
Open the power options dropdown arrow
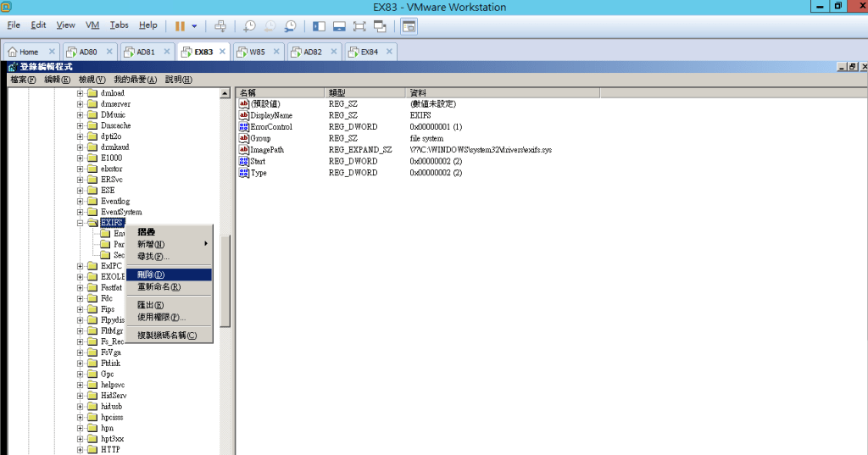194,26
